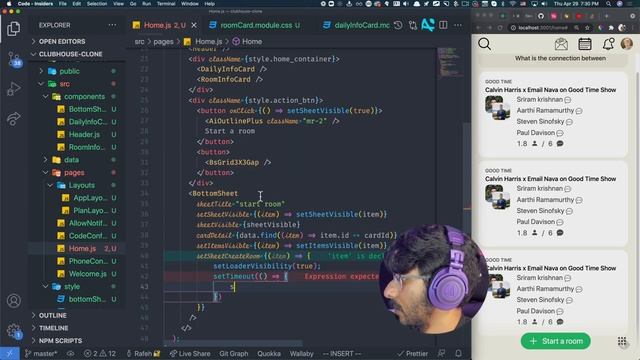Open grid icon beside Start a room
Screen dimensions: 640x360
click(x=622, y=341)
